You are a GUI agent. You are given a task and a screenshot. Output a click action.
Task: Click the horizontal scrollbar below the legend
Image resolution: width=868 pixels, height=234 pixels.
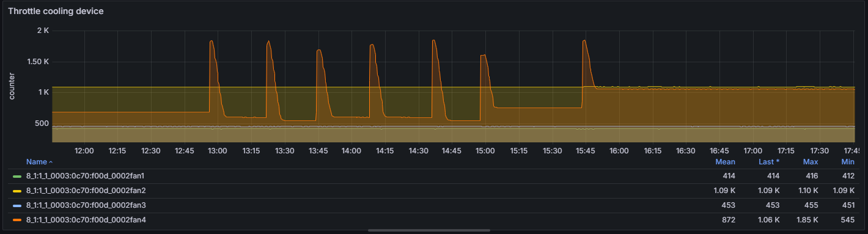click(428, 230)
